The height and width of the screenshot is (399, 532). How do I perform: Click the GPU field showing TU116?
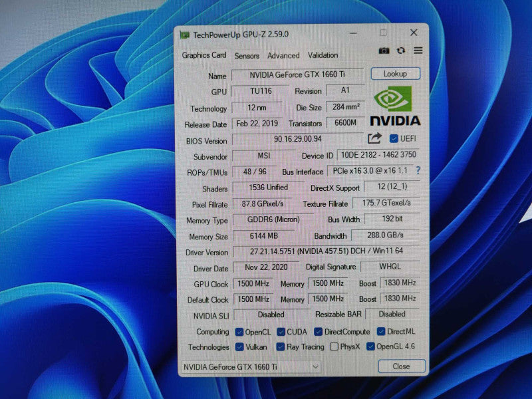pyautogui.click(x=261, y=91)
